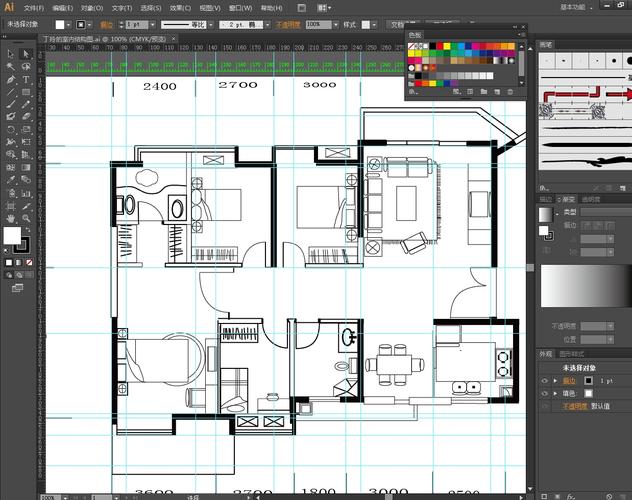Select the Eraser tool
Image resolution: width=632 pixels, height=500 pixels.
tap(26, 117)
